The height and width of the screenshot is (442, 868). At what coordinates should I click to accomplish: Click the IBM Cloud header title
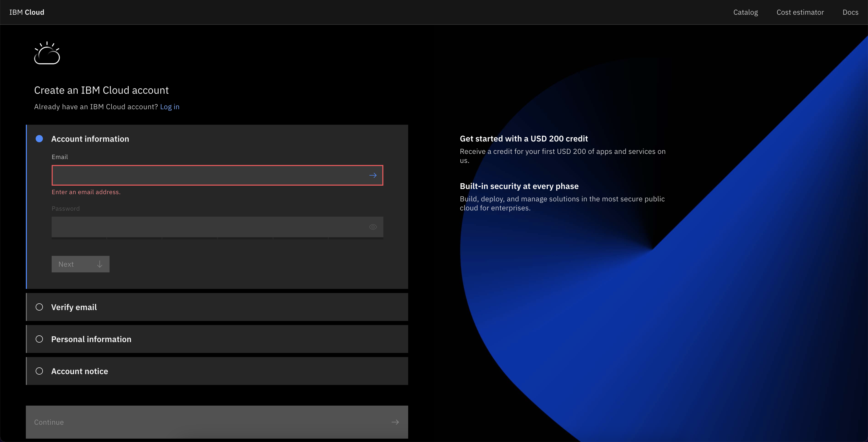(27, 12)
